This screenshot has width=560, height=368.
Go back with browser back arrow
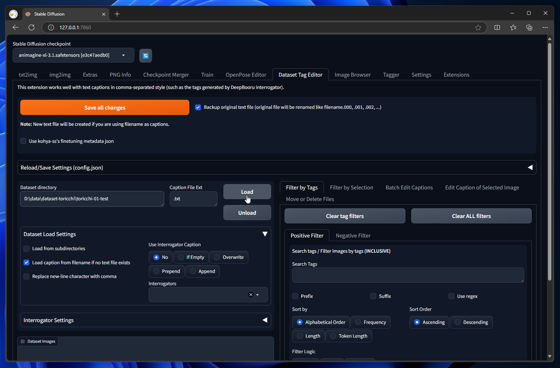(x=15, y=28)
